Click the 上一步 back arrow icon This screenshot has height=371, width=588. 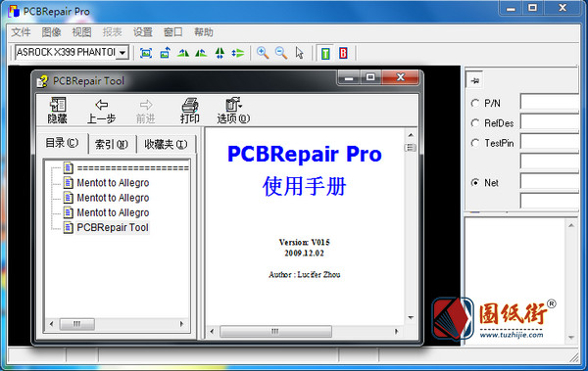pyautogui.click(x=101, y=111)
